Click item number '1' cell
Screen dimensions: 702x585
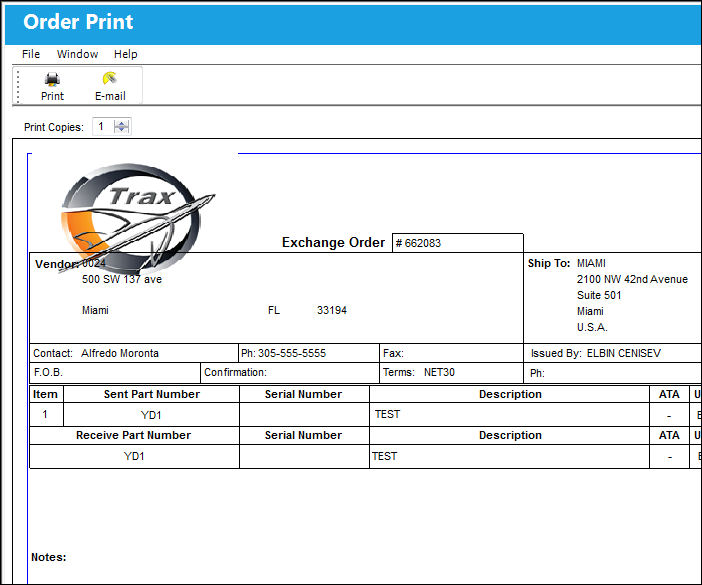point(47,414)
